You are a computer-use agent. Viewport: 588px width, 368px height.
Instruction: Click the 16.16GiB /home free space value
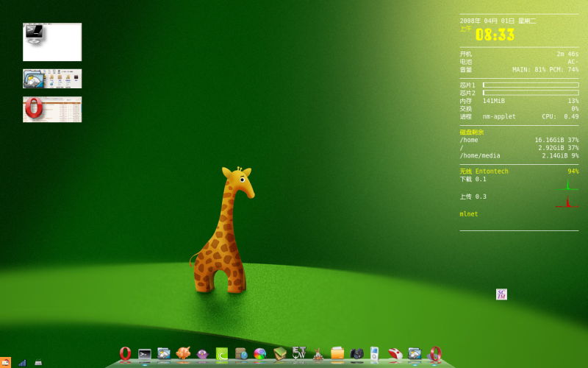(549, 140)
